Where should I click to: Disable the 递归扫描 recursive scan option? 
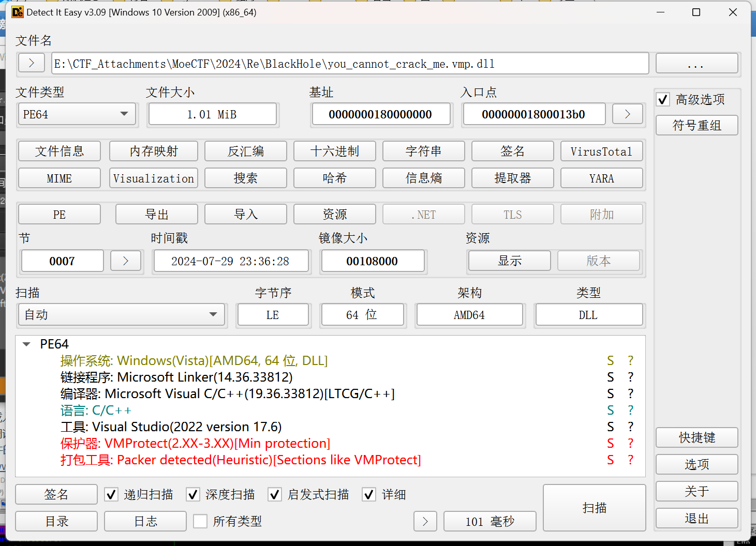[111, 494]
